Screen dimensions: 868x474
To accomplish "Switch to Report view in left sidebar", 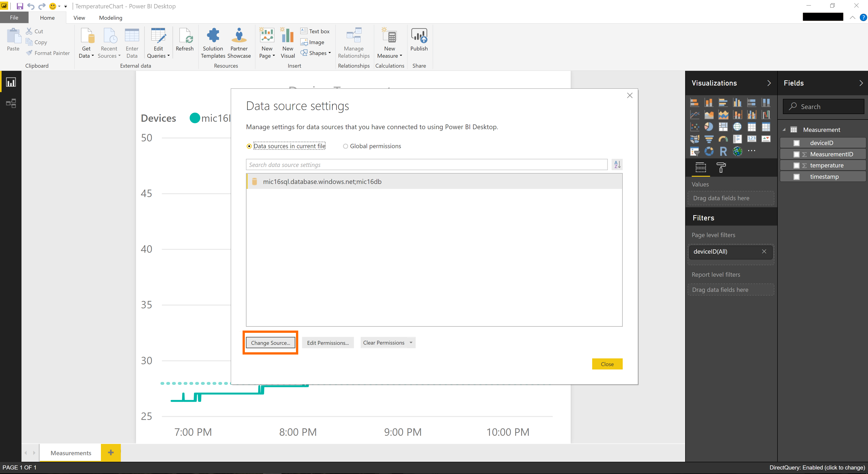I will click(x=11, y=82).
